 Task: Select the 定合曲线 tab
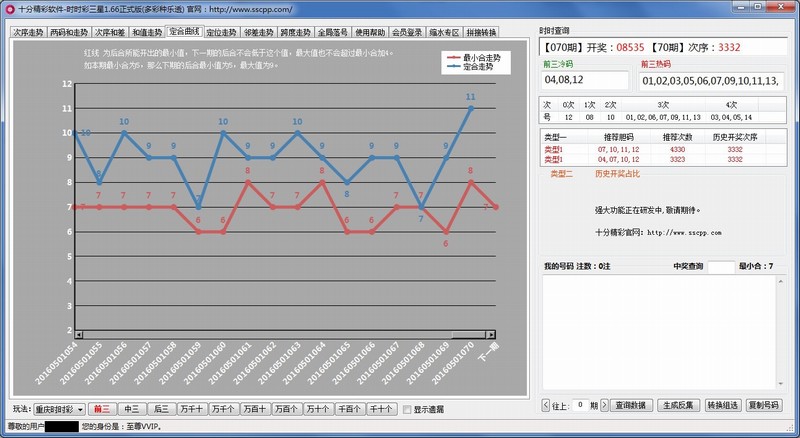pyautogui.click(x=185, y=31)
